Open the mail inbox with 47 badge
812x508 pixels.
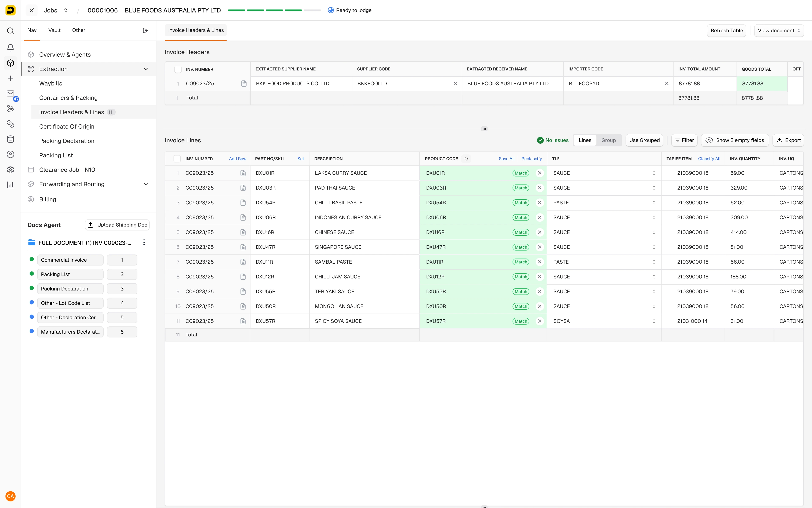[x=10, y=94]
